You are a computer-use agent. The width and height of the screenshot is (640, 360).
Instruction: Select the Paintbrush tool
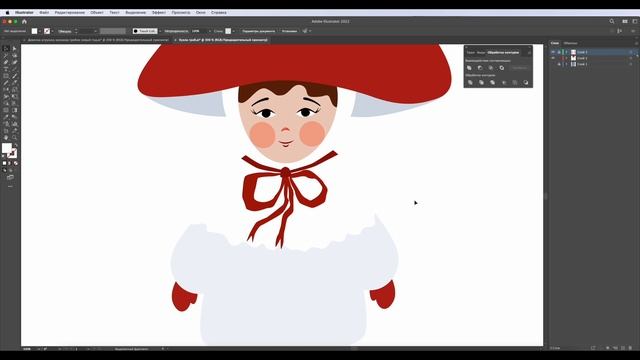pyautogui.click(x=15, y=76)
